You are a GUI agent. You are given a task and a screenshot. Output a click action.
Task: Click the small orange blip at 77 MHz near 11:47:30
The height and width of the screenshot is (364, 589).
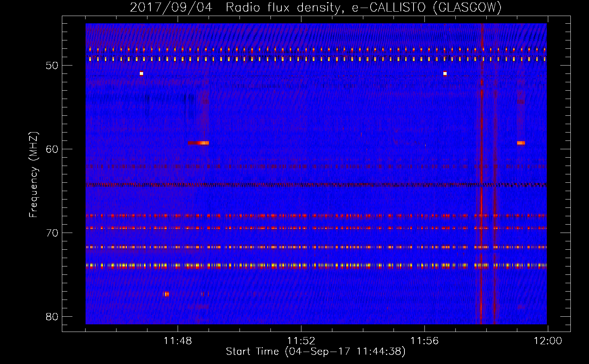point(166,294)
